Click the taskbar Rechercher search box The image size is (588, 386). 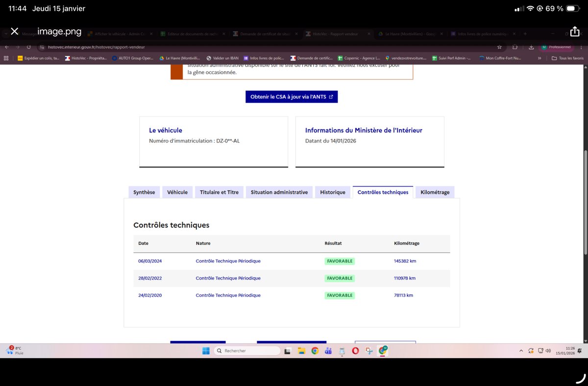(247, 351)
